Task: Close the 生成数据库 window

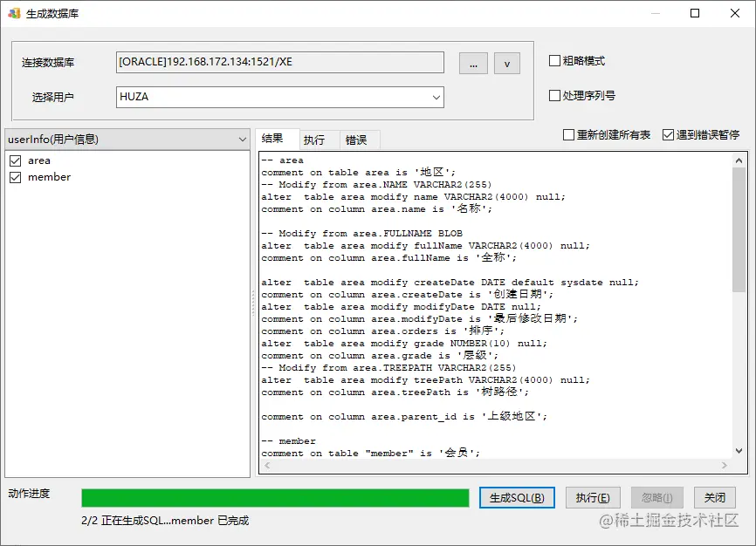Action: 735,13
